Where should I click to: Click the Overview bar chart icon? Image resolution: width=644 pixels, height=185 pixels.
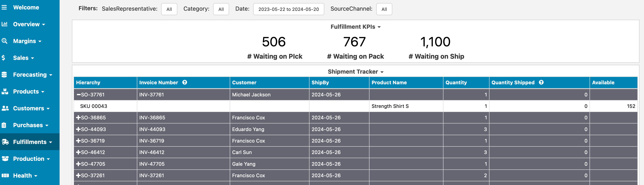pos(5,24)
